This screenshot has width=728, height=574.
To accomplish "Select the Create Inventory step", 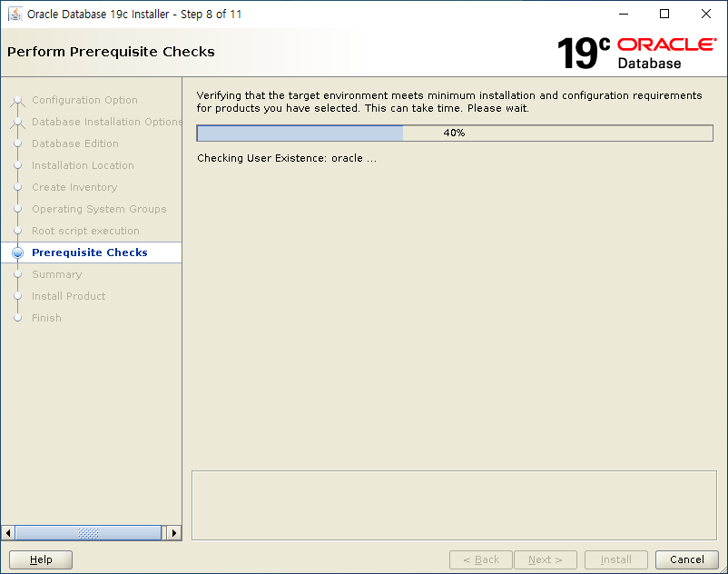I will point(74,187).
